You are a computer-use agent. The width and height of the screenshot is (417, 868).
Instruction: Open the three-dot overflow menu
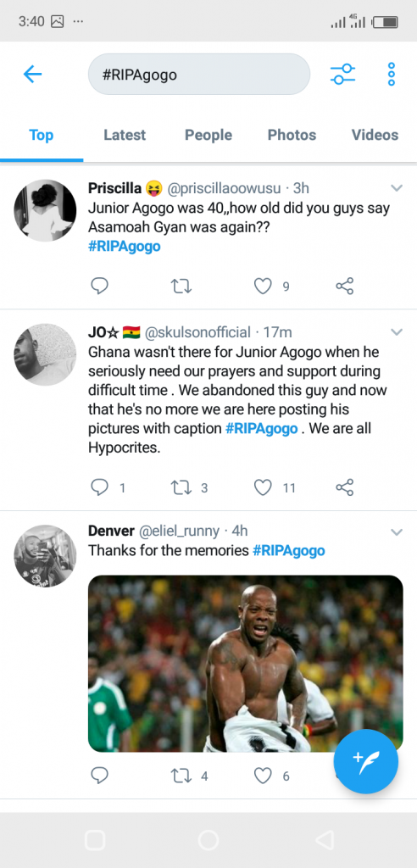pyautogui.click(x=392, y=75)
